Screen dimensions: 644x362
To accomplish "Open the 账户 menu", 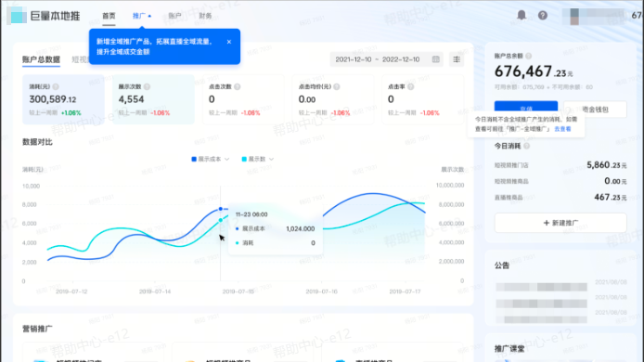I will tap(174, 16).
